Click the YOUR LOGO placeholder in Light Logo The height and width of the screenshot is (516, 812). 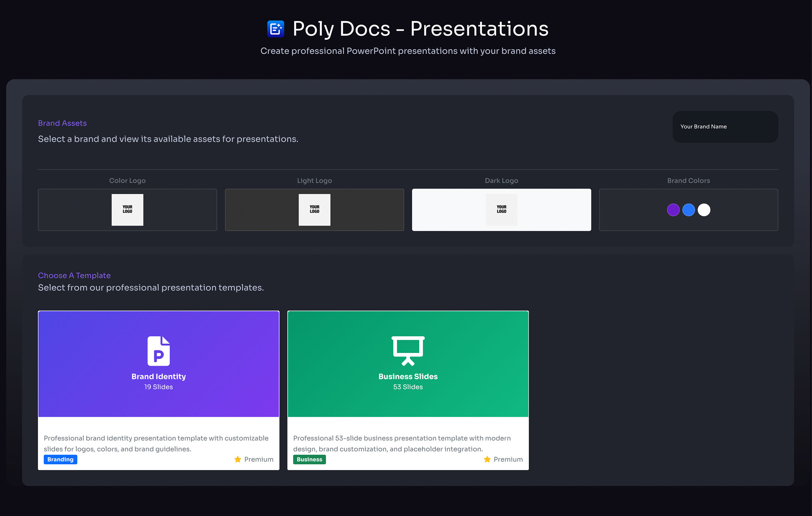click(x=314, y=210)
